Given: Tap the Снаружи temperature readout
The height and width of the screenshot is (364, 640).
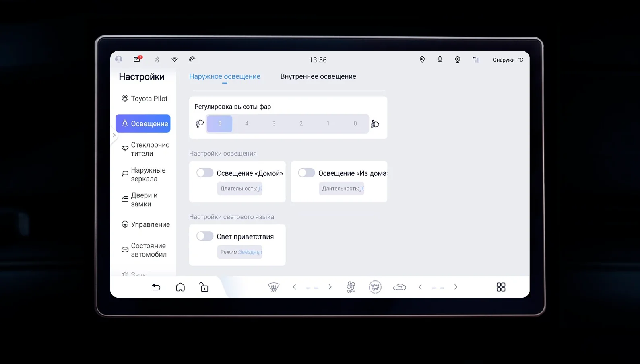Looking at the screenshot, I should (x=508, y=60).
